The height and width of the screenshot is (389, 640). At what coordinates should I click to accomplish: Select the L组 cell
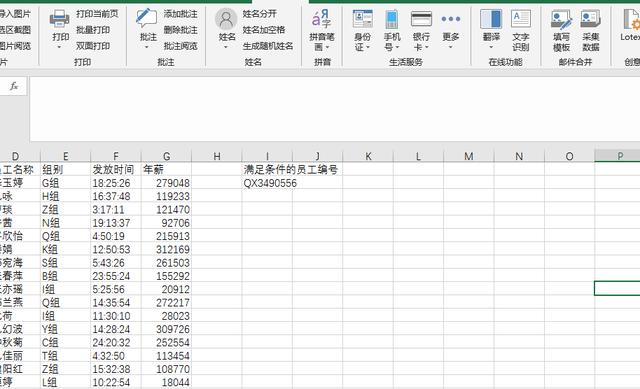[65, 382]
